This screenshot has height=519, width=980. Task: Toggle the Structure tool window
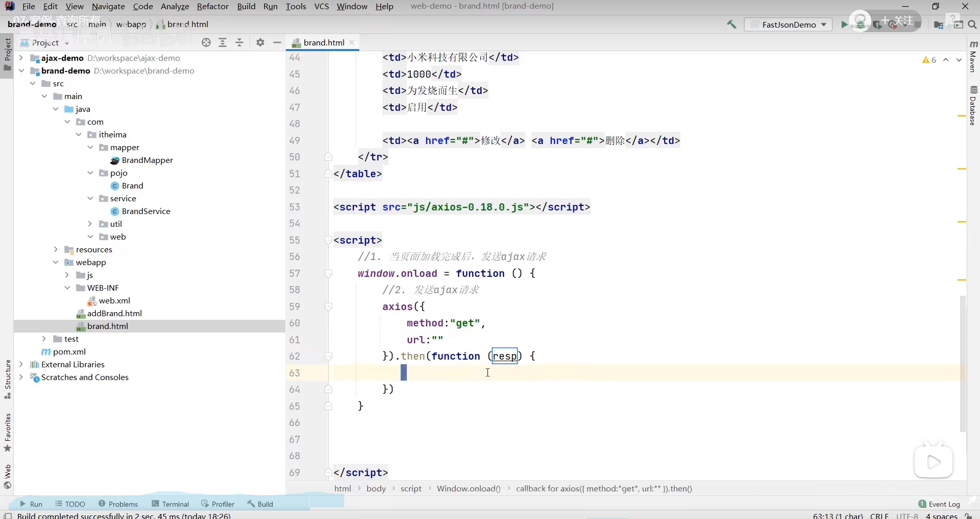[x=8, y=379]
